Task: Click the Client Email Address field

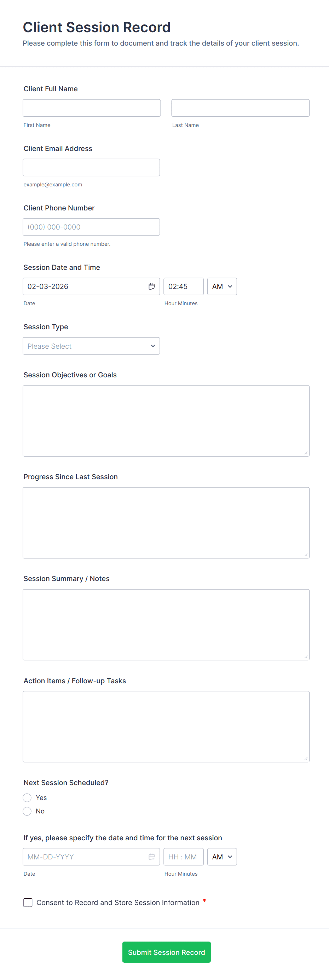Action: (x=91, y=167)
